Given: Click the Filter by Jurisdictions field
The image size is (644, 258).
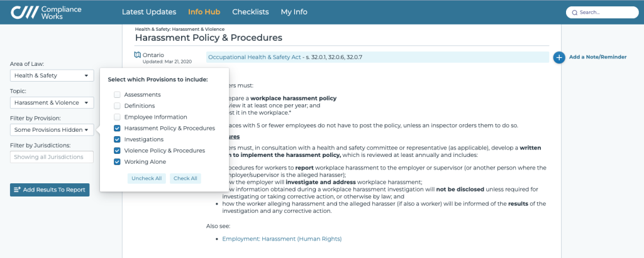Looking at the screenshot, I should [52, 157].
